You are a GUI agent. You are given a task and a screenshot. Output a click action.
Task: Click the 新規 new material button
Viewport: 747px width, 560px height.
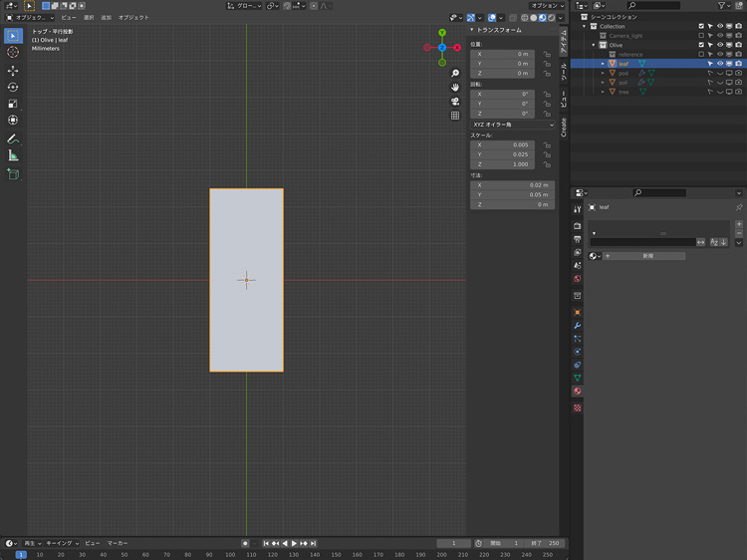click(x=643, y=256)
